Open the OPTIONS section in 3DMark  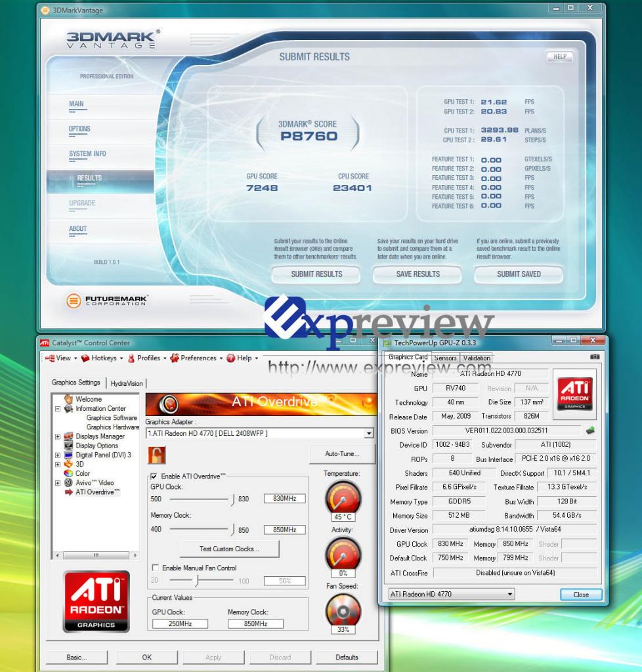(x=79, y=129)
